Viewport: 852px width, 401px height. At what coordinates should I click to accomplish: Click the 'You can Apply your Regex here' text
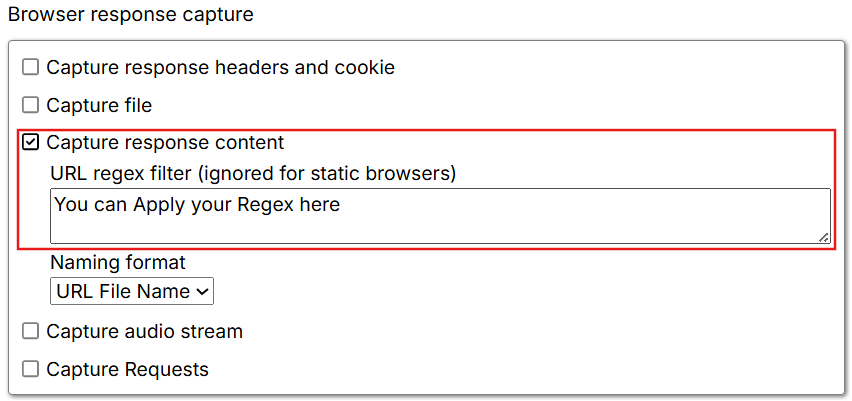coord(197,205)
